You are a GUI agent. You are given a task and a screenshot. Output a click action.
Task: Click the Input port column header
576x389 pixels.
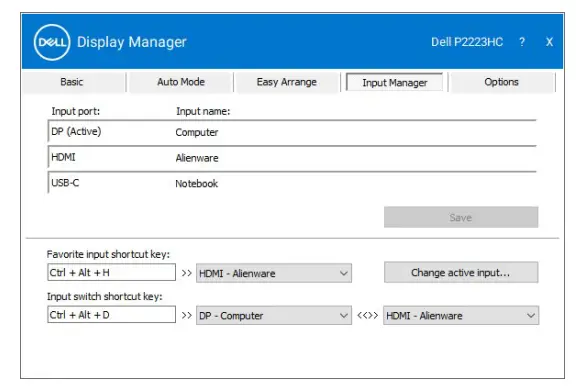pyautogui.click(x=76, y=111)
